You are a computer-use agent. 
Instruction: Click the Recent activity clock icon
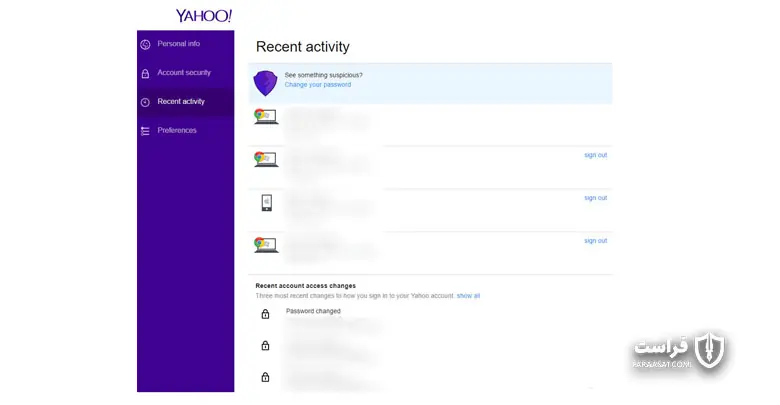point(145,102)
